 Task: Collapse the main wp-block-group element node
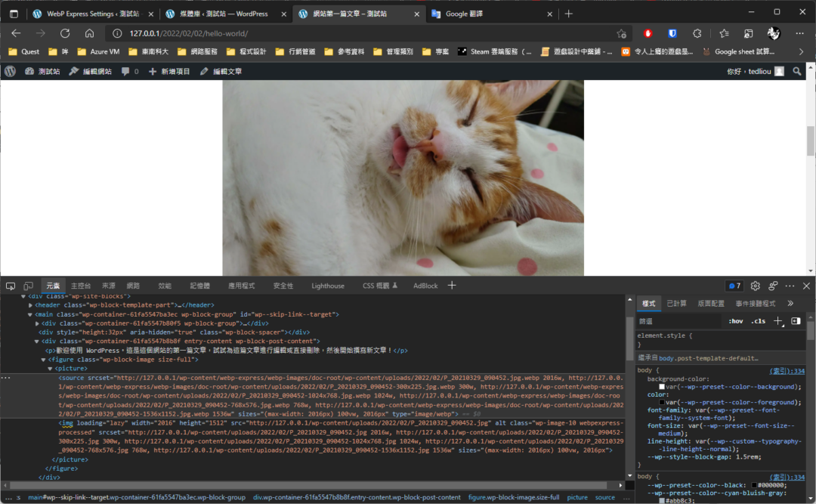click(x=30, y=314)
